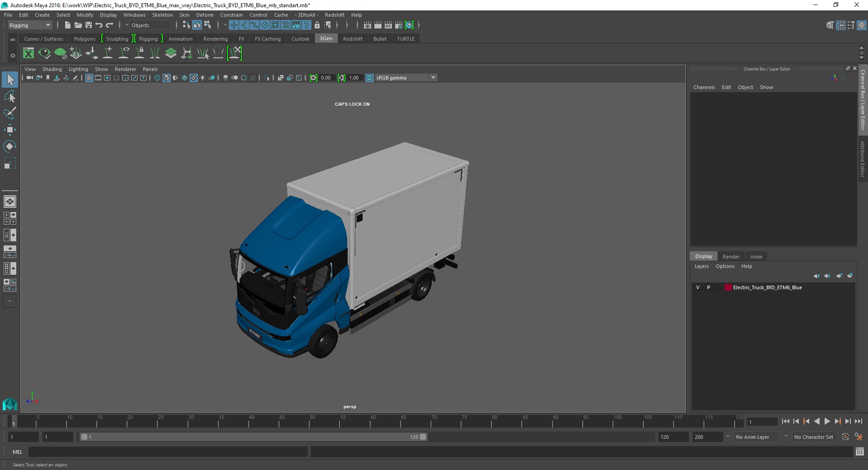Image resolution: width=868 pixels, height=470 pixels.
Task: Create a new empty display layer
Action: pyautogui.click(x=839, y=276)
